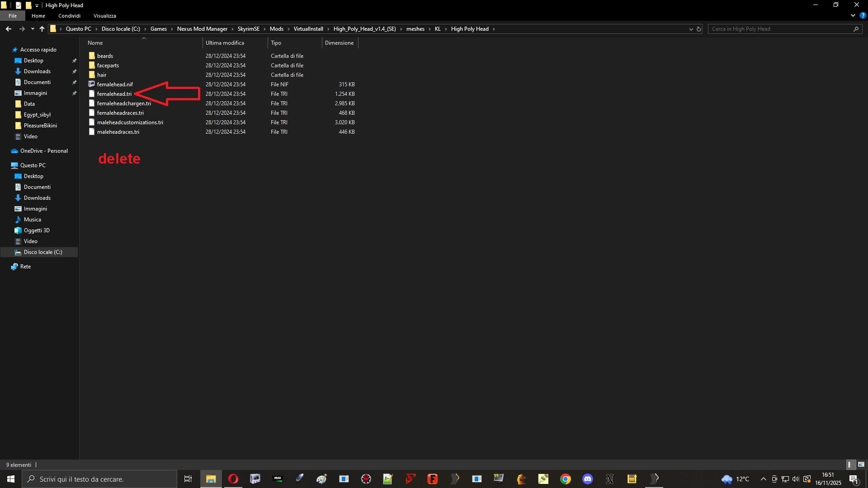This screenshot has height=488, width=868.
Task: Switch to the Home ribbon tab
Action: [38, 16]
